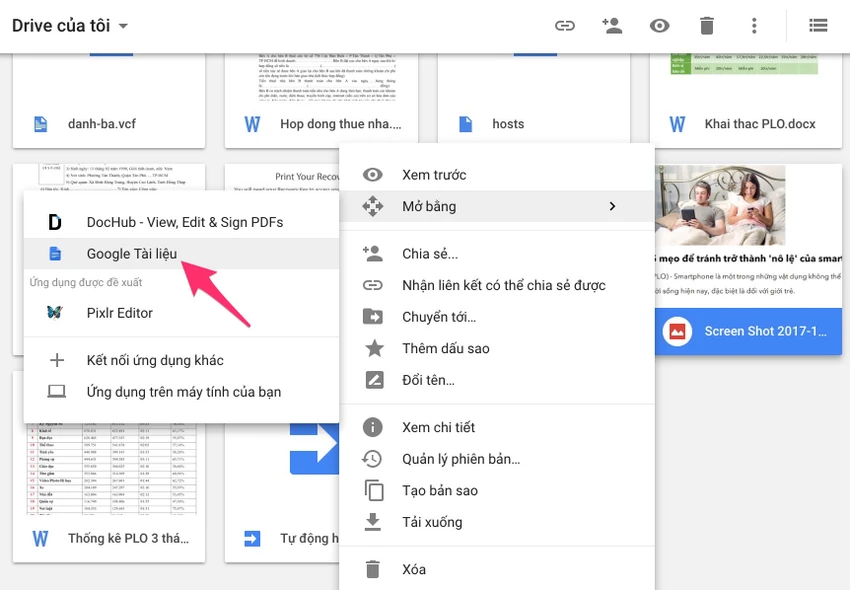This screenshot has height=590, width=850.
Task: Click the couple-in-bed screenshot thumbnail
Action: click(x=720, y=206)
